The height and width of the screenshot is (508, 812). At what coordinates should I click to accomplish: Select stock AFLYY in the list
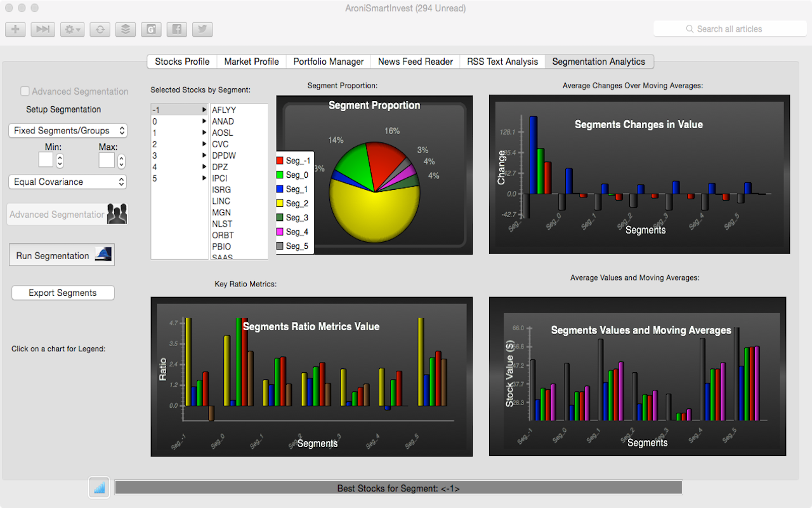click(239, 110)
